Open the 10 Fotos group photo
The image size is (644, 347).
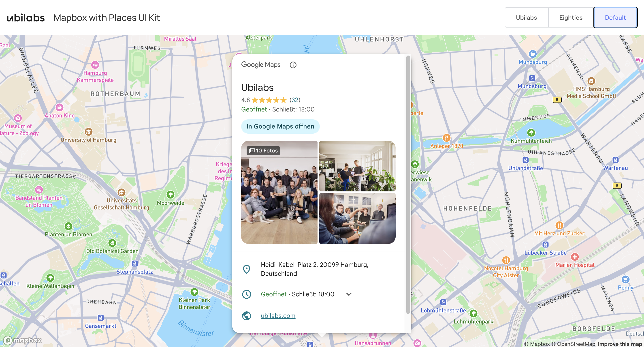point(279,192)
